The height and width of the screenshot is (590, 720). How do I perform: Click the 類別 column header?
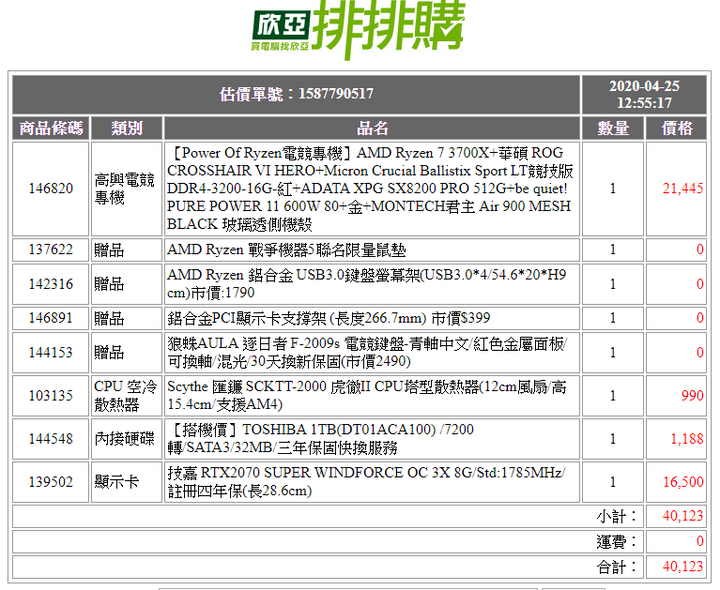pyautogui.click(x=127, y=128)
